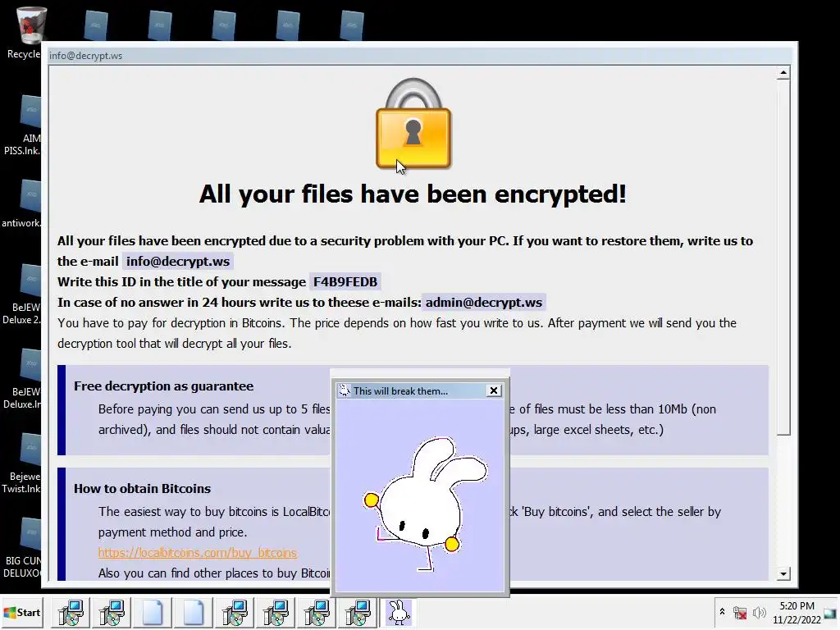Click the bunny icon in the taskbar

[398, 612]
